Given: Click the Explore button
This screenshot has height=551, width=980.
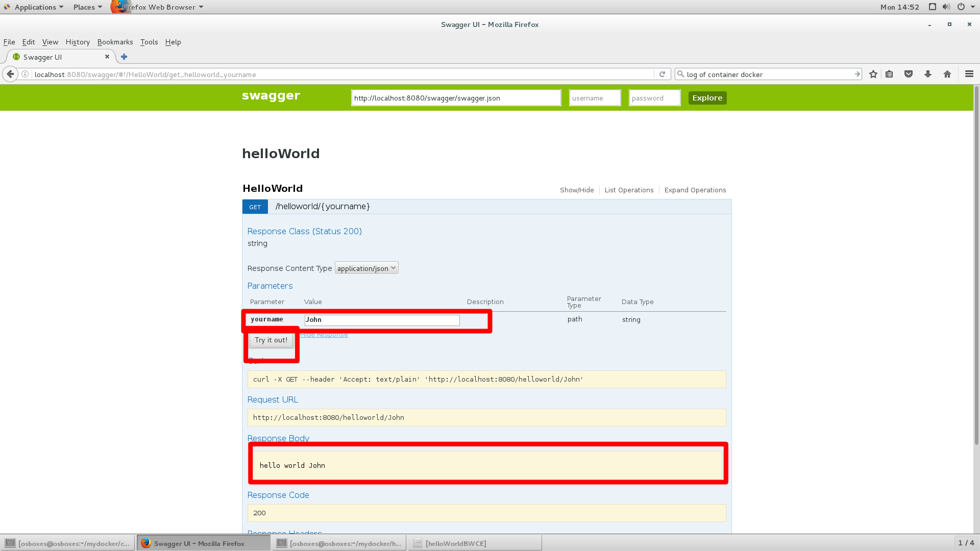Looking at the screenshot, I should [707, 98].
